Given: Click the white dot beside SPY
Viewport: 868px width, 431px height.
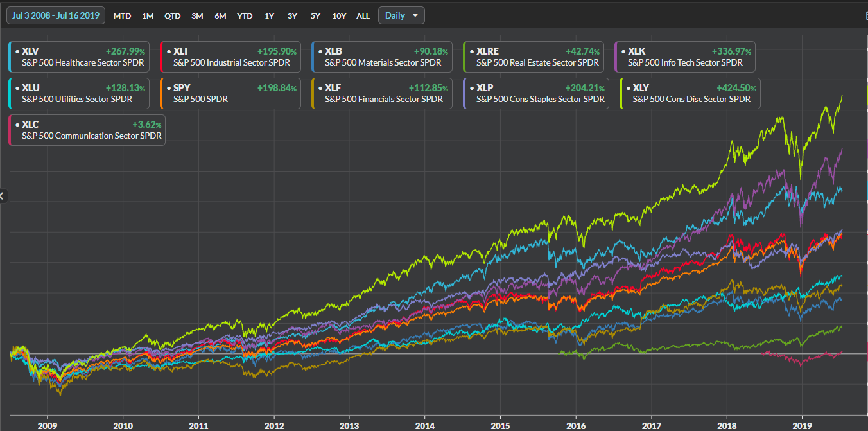Looking at the screenshot, I should coord(169,88).
